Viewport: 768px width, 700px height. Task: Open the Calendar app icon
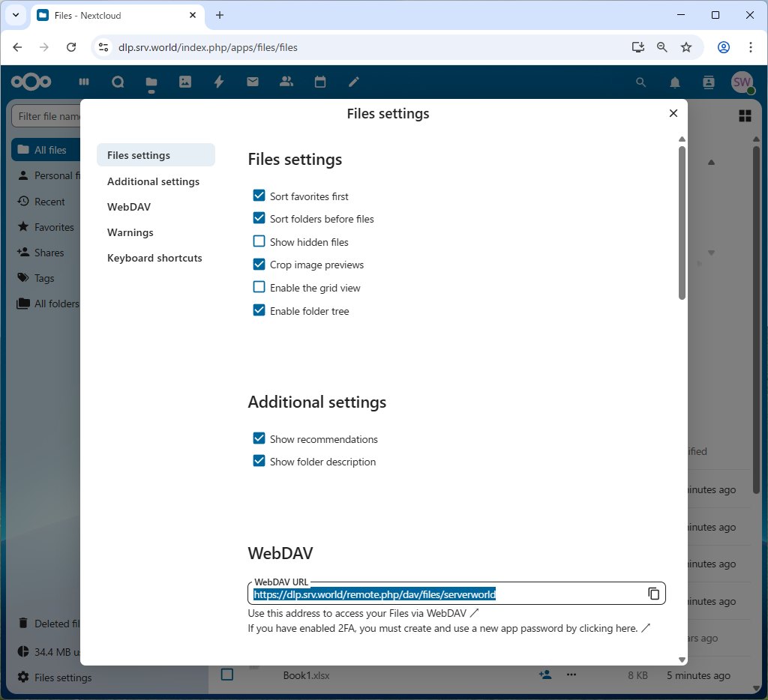[319, 82]
